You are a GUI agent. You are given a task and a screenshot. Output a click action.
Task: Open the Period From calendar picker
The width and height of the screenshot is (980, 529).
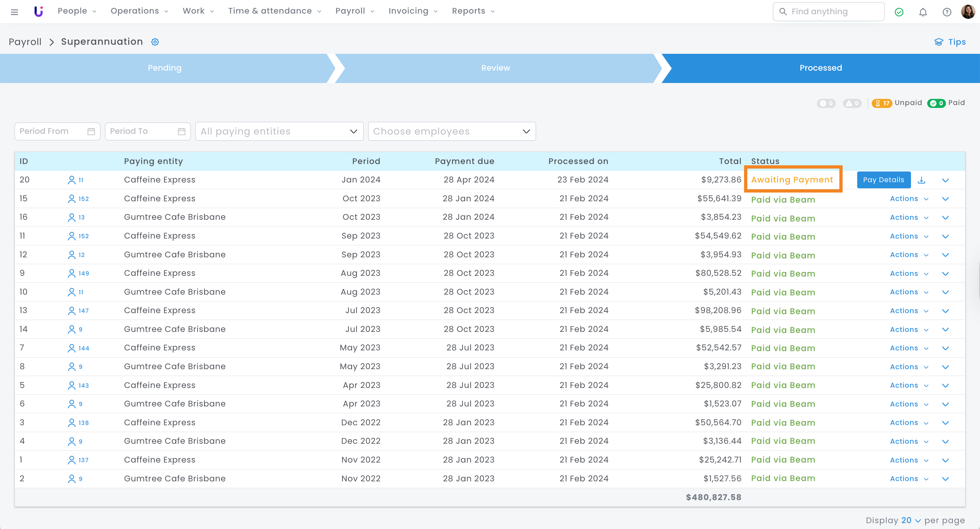pos(91,131)
